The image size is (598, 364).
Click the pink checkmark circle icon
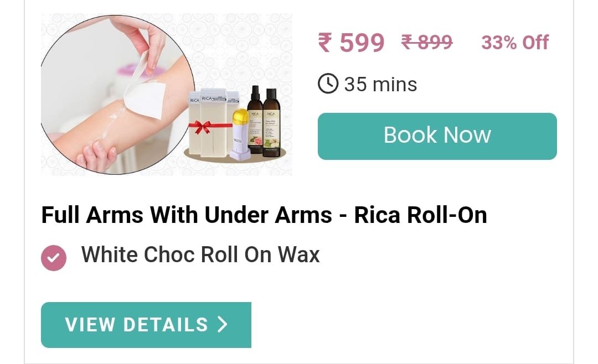click(54, 258)
